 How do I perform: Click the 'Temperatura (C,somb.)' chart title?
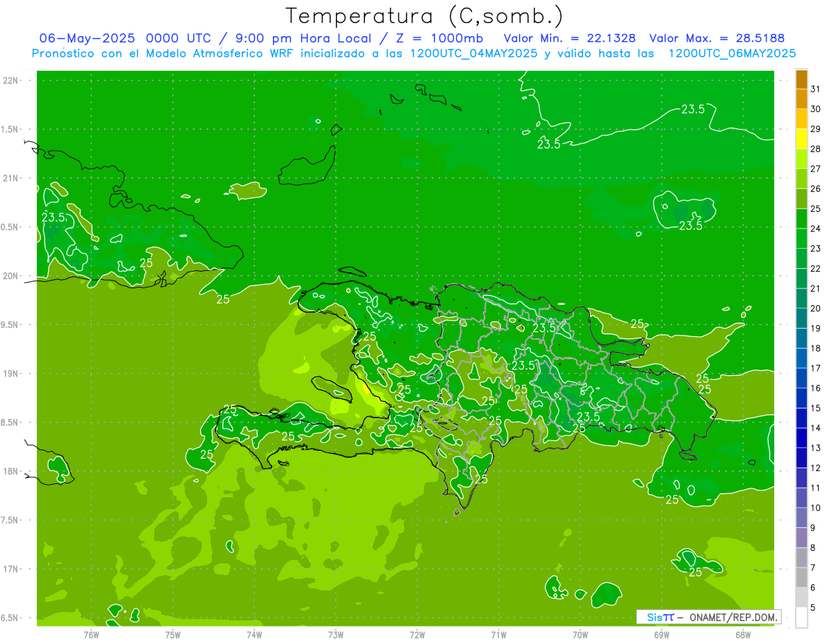pos(424,15)
